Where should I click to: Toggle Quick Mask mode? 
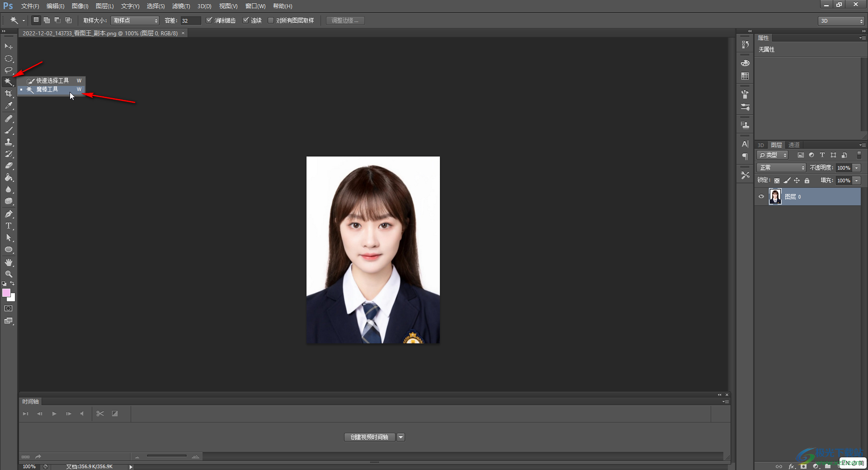(x=9, y=309)
